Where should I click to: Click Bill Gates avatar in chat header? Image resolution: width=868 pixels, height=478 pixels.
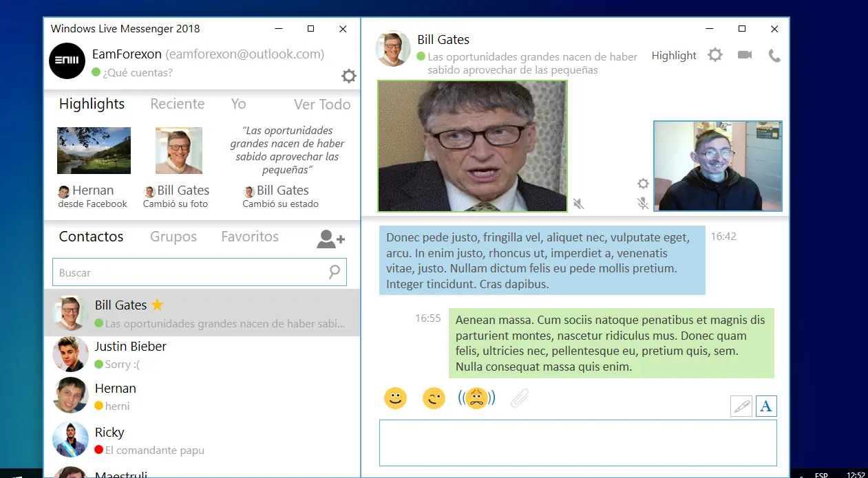[393, 49]
